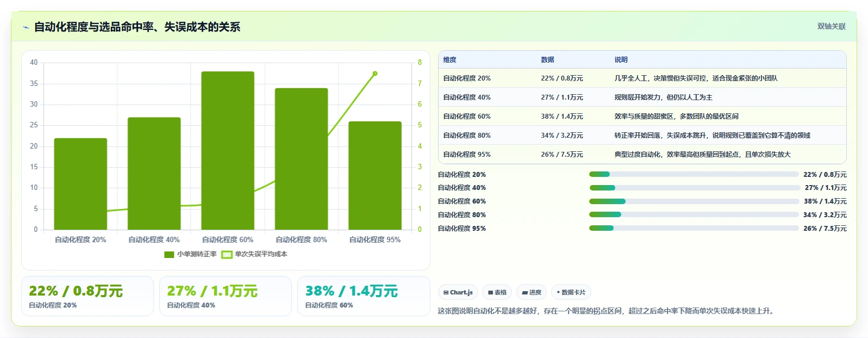Click the progress bar for 自动化程度 95%
This screenshot has width=868, height=338.
694,228
